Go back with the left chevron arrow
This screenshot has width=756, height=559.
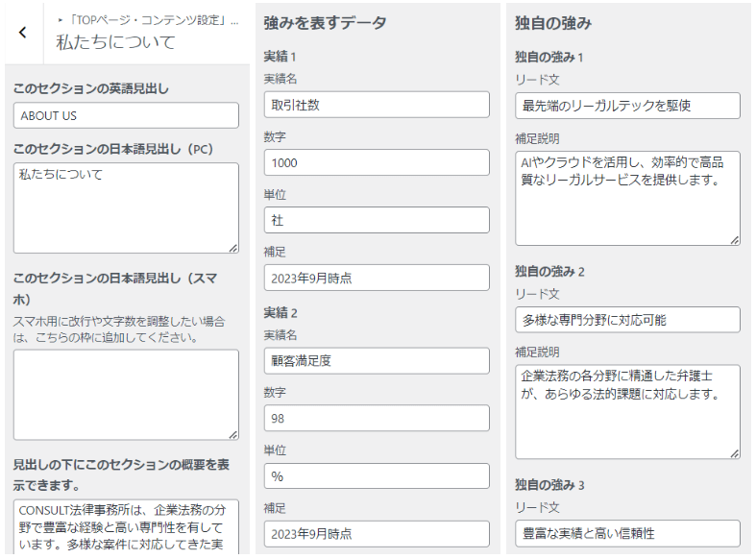(23, 33)
